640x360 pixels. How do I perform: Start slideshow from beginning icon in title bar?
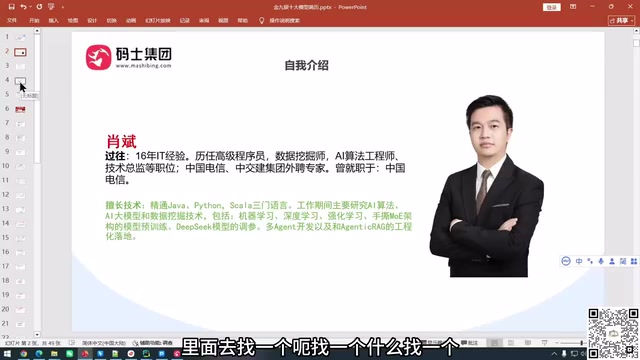51,7
